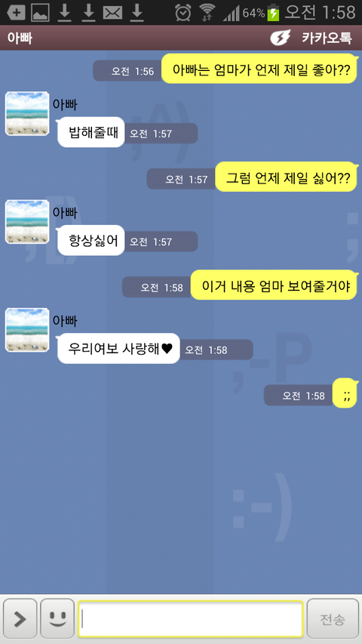Select the yellow 그럼 언제 제일 싫어?? bubble

click(x=286, y=177)
